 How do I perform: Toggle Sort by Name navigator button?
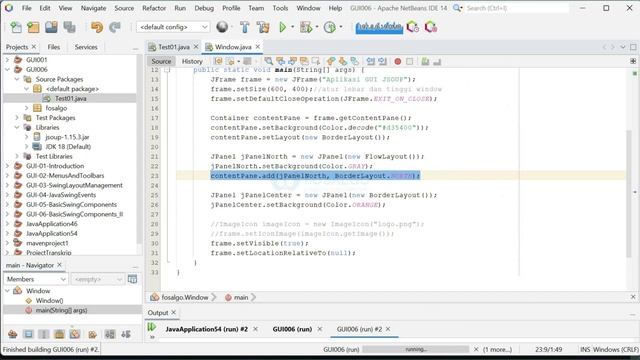click(110, 334)
